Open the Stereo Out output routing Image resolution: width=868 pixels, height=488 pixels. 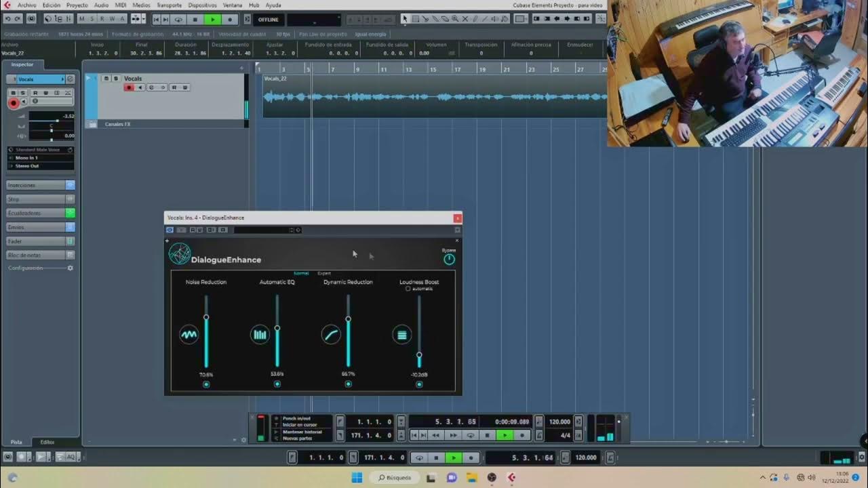pyautogui.click(x=41, y=166)
